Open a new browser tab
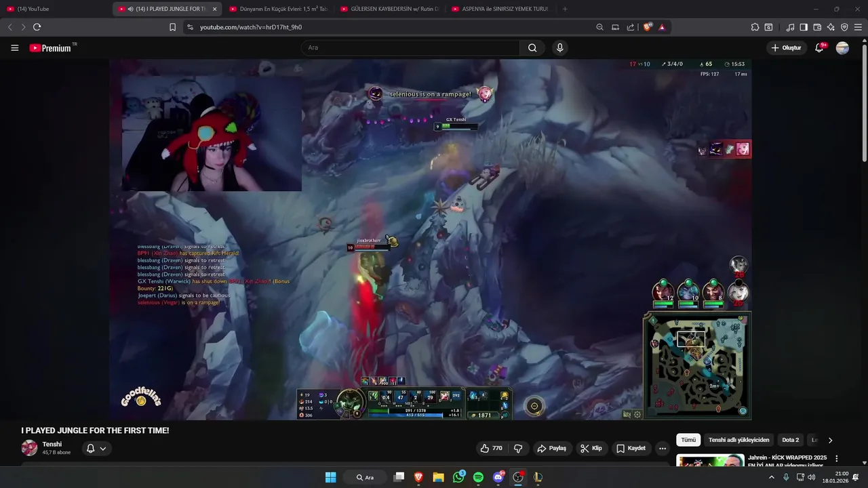Viewport: 868px width, 488px height. pyautogui.click(x=565, y=9)
